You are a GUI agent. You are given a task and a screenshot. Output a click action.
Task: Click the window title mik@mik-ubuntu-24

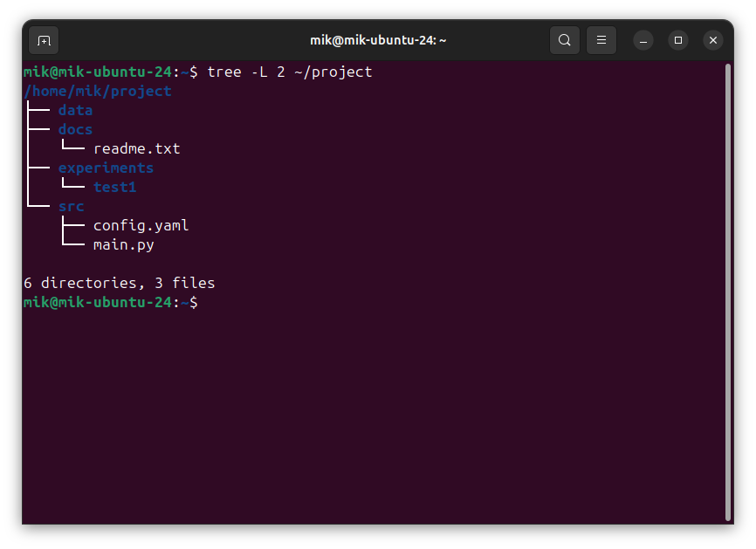point(378,40)
